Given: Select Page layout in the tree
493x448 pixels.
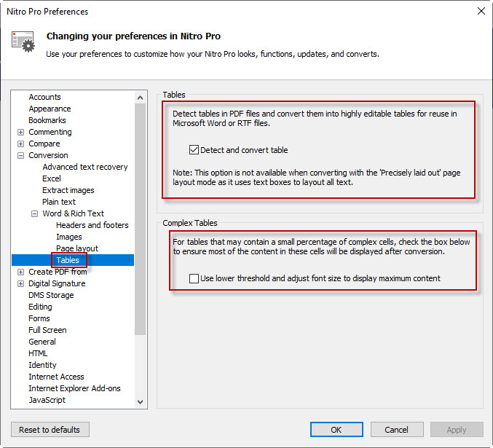Looking at the screenshot, I should pos(76,248).
